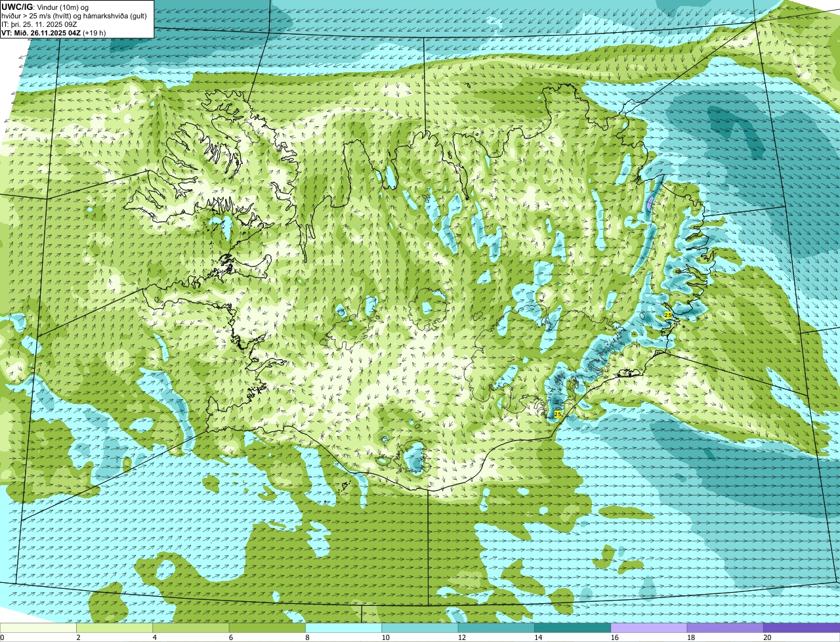Click the '6' tick label on the scale
The image size is (840, 642).
(x=231, y=637)
